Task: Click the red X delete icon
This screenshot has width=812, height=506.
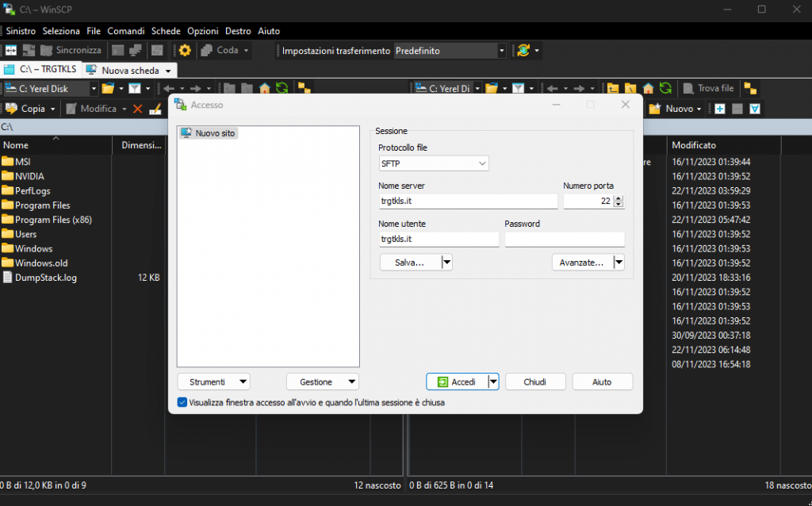Action: (137, 109)
